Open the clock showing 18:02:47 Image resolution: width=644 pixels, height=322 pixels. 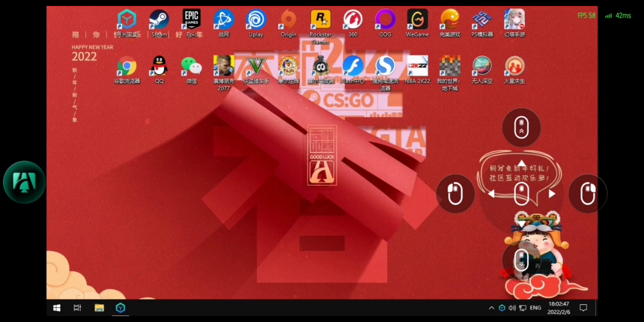coord(559,308)
